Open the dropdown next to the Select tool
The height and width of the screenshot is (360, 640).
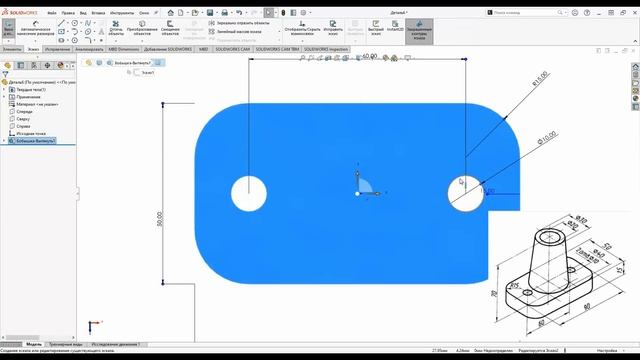276,13
